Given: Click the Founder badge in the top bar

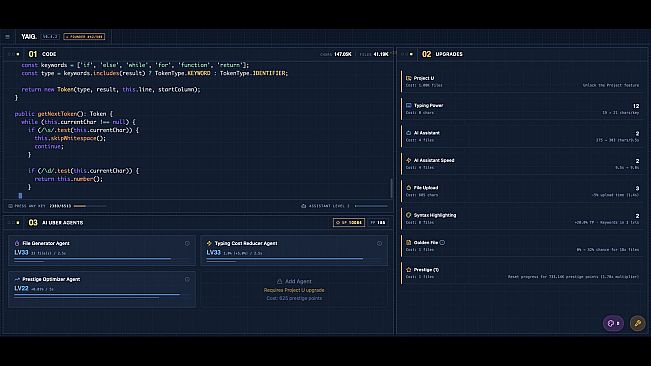Looking at the screenshot, I should click(x=84, y=37).
